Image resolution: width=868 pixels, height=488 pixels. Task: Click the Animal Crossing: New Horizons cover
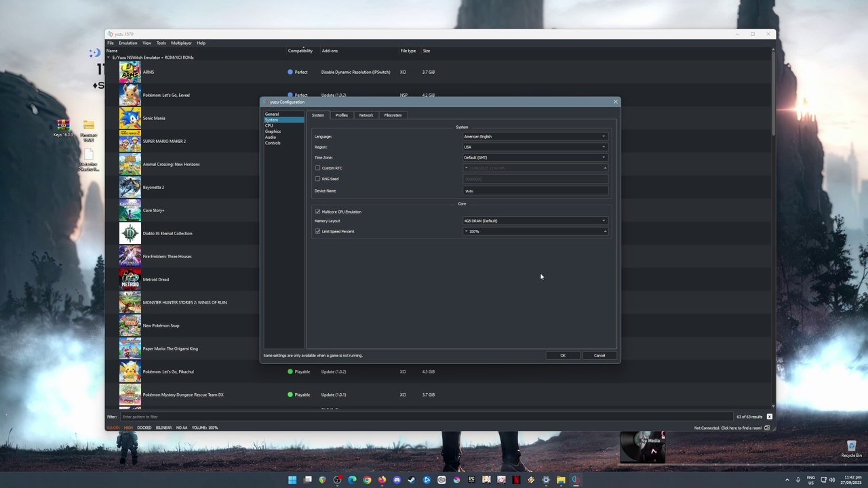coord(130,164)
